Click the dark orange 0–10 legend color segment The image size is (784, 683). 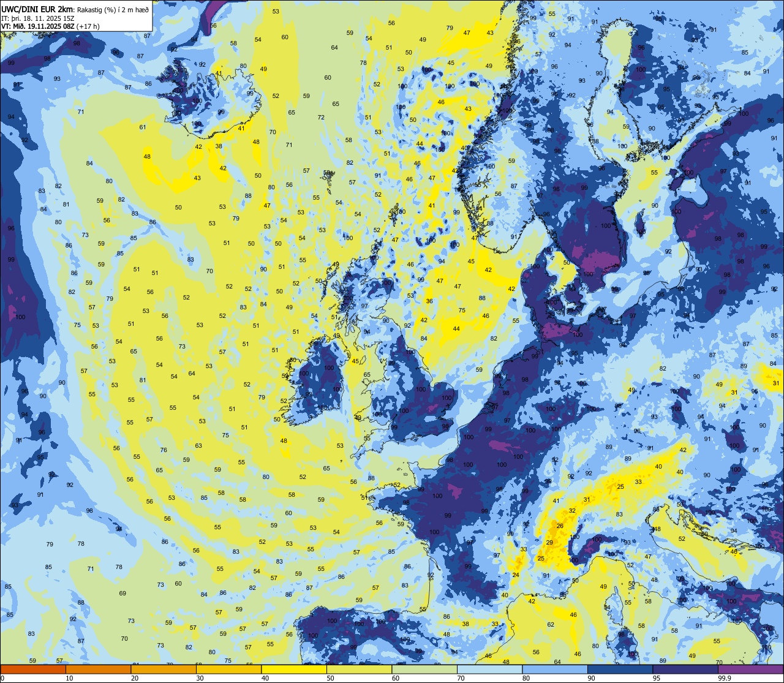33,669
